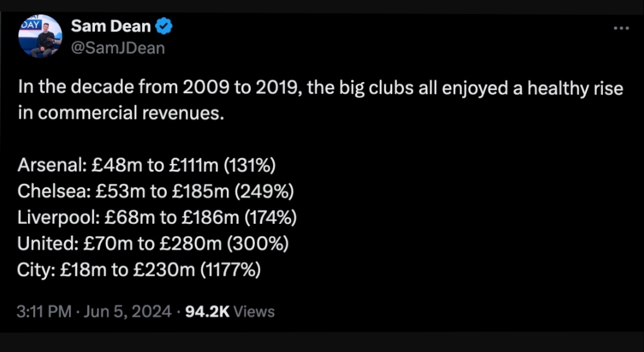Click the Jun 5, 2024 date

coord(127,312)
